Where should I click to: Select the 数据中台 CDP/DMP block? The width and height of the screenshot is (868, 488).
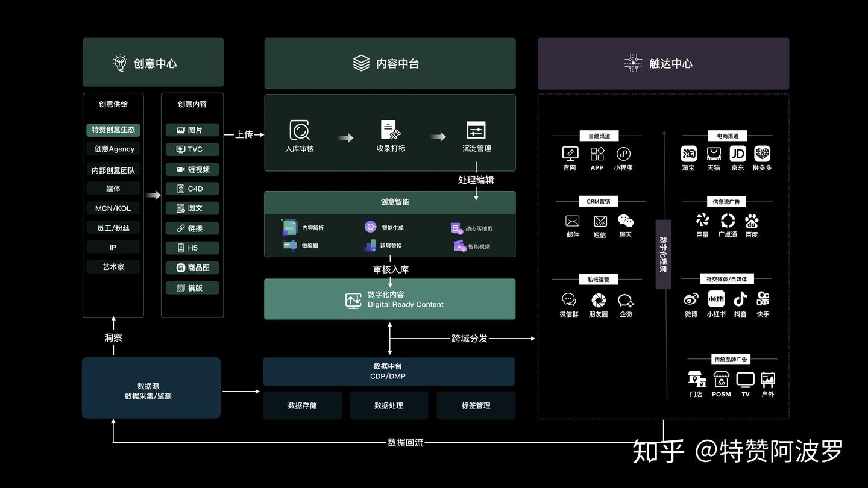pos(389,371)
